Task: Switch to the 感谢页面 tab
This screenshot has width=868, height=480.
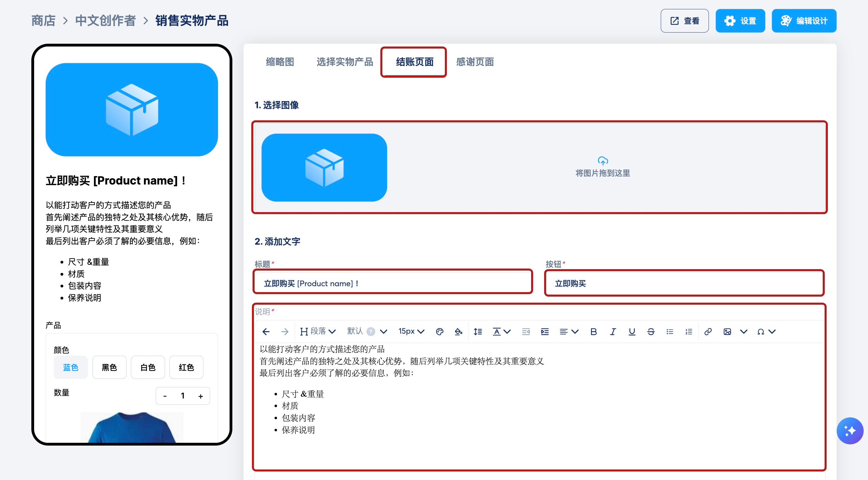Action: pos(475,62)
